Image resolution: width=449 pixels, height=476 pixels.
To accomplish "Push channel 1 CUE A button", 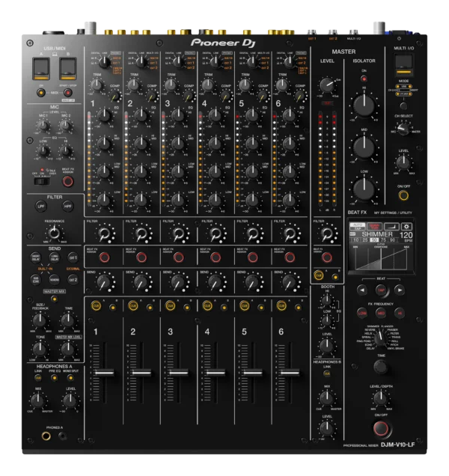I will click(x=96, y=305).
